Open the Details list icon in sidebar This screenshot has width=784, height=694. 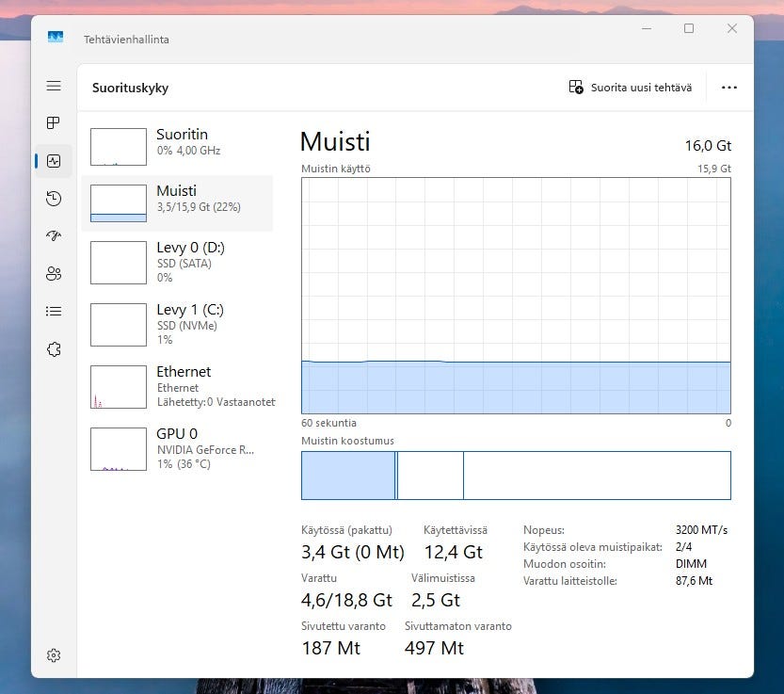(x=54, y=312)
